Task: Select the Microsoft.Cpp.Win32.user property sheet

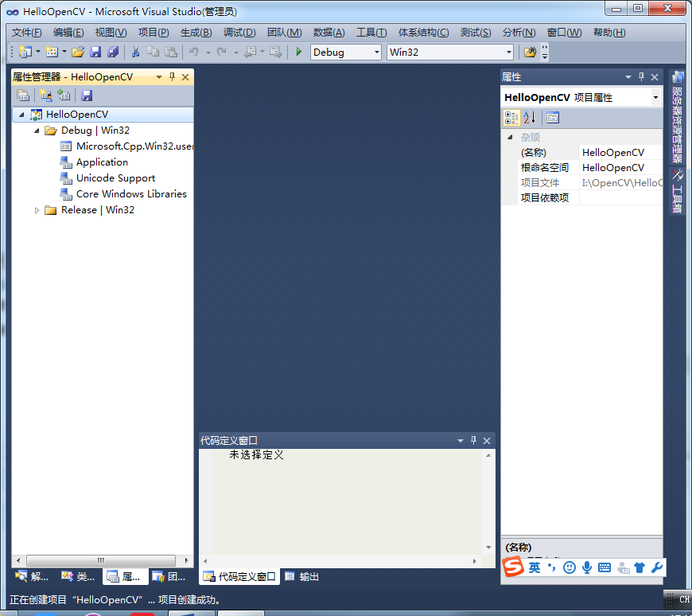Action: pyautogui.click(x=126, y=146)
